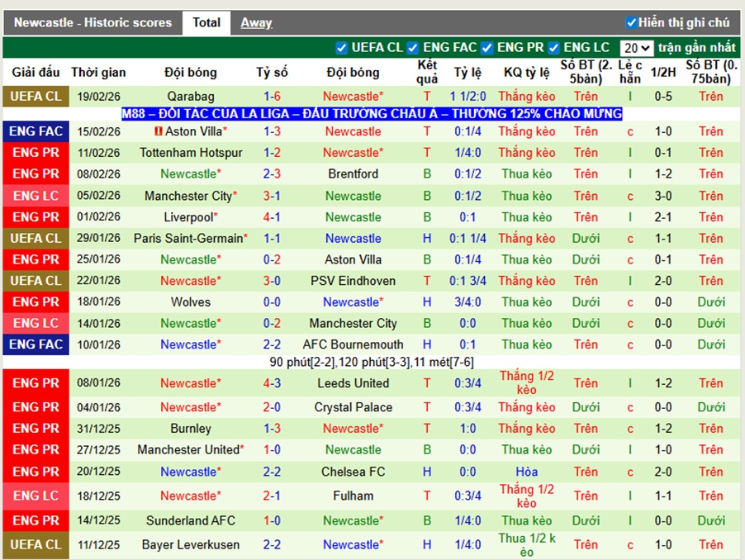This screenshot has height=560, width=745.
Task: Click ENG FAC label in 15/02/26 row
Action: pos(36,131)
